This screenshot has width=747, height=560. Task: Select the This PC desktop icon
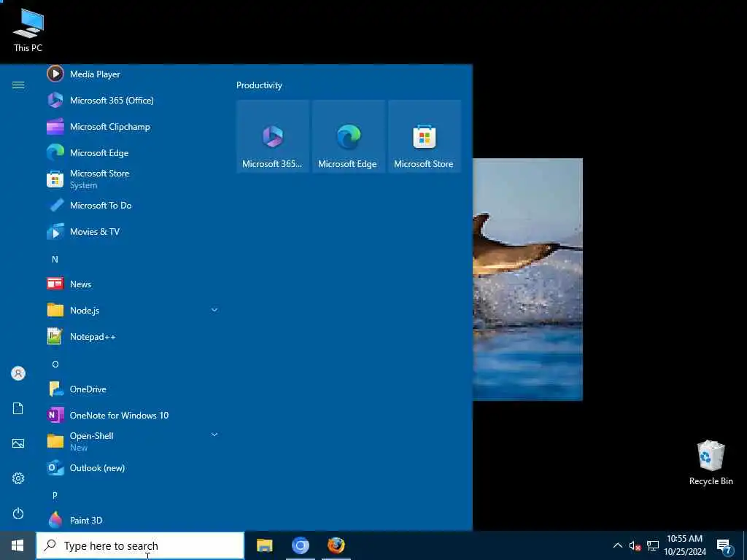click(28, 31)
